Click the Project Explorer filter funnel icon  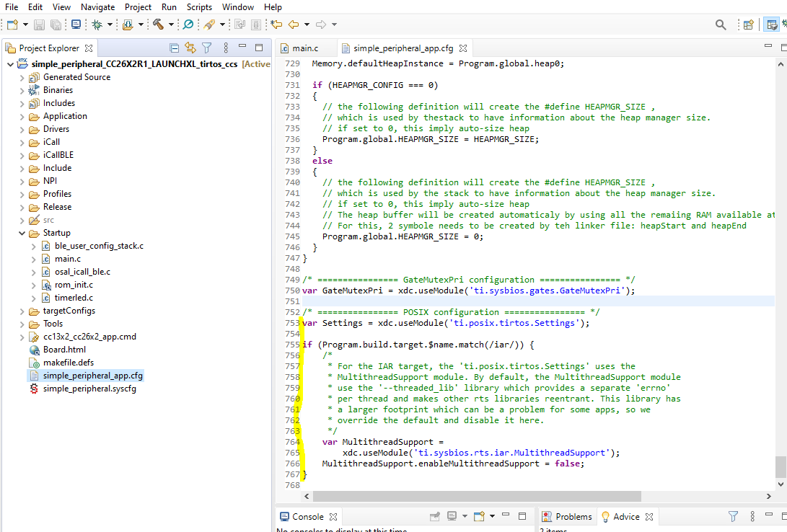(207, 48)
